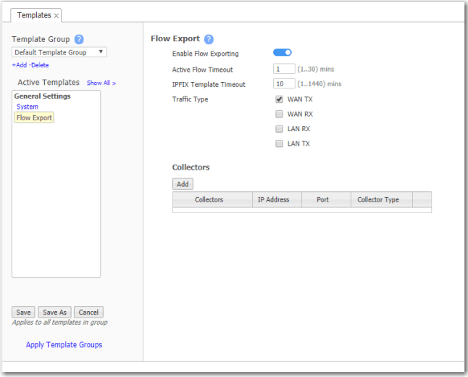Toggle Enable Flow Exporting switch
Image resolution: width=468 pixels, height=377 pixels.
coord(282,53)
